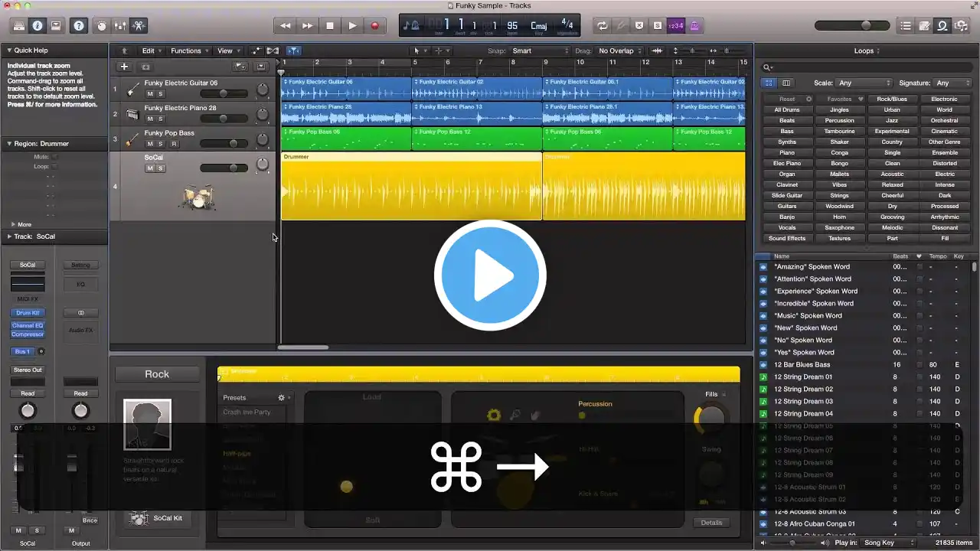Switch loop browser to column view
The width and height of the screenshot is (980, 551).
point(786,83)
